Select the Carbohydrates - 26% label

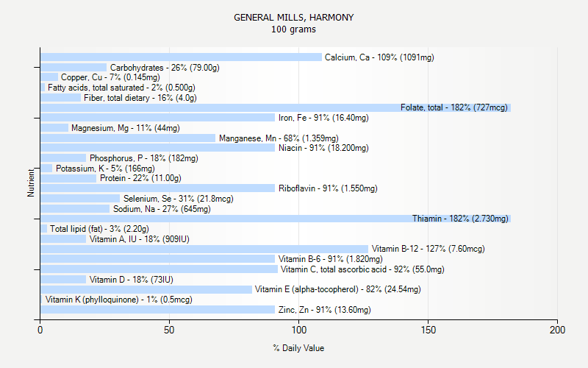click(x=165, y=68)
